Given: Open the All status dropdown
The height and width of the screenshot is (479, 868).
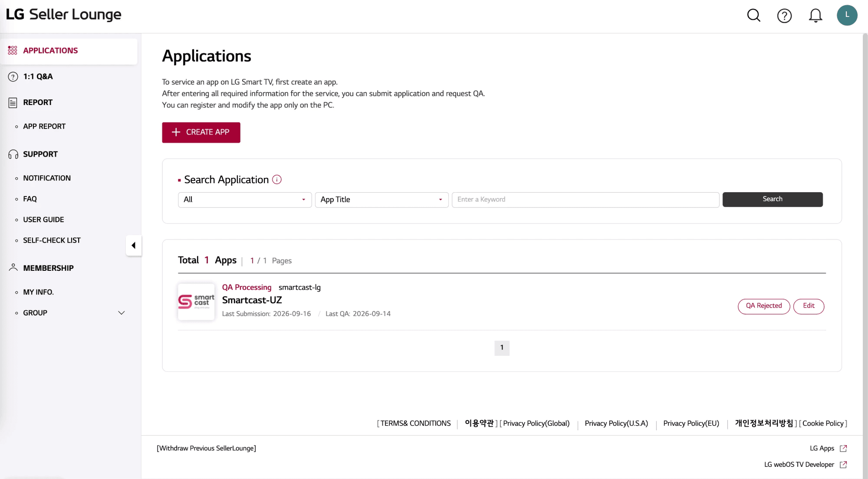Looking at the screenshot, I should [245, 200].
